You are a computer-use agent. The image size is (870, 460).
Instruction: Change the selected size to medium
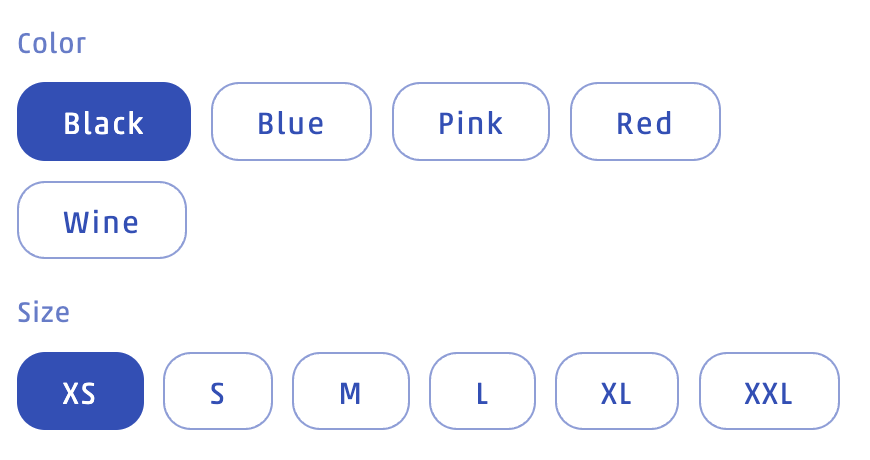pyautogui.click(x=351, y=391)
